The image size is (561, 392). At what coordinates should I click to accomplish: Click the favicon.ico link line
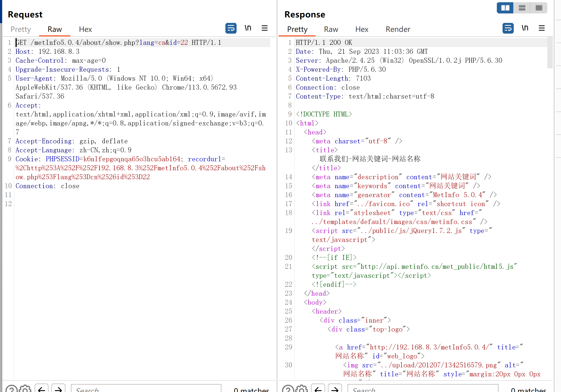[x=406, y=204]
